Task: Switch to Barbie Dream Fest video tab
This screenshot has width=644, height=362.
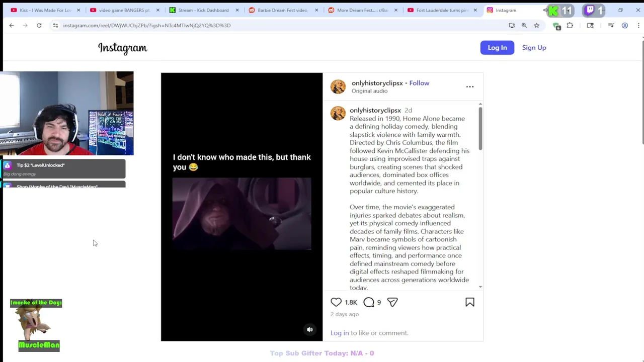Action: 282,10
